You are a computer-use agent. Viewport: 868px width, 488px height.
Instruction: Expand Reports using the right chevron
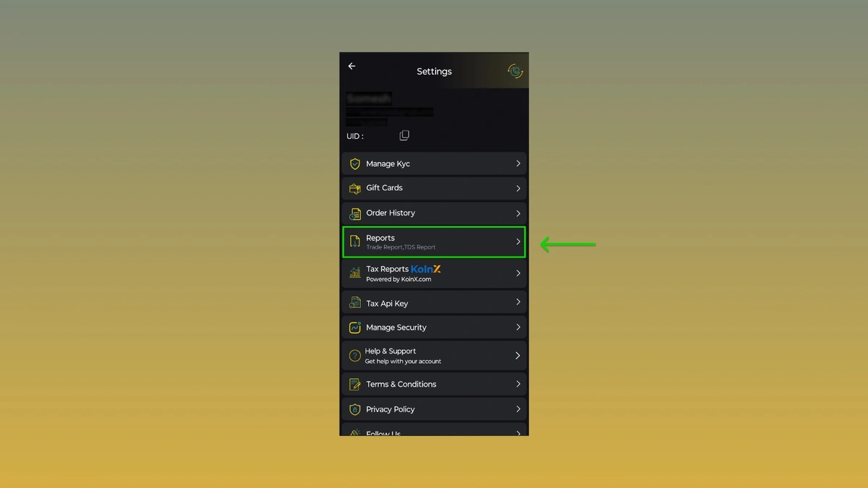tap(518, 241)
